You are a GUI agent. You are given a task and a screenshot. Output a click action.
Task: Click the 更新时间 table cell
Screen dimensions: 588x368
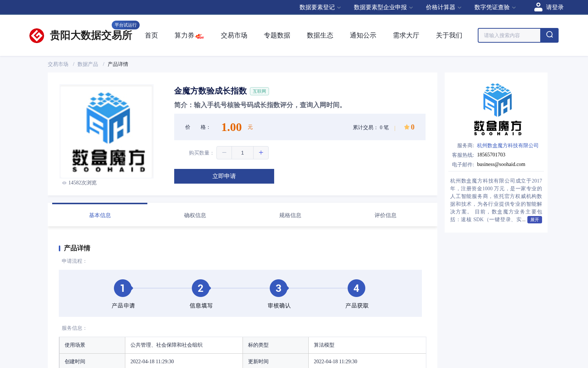276,361
